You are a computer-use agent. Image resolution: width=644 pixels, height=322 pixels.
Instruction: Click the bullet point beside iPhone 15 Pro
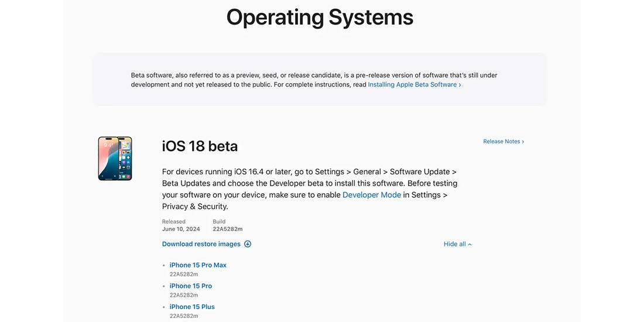tap(165, 286)
